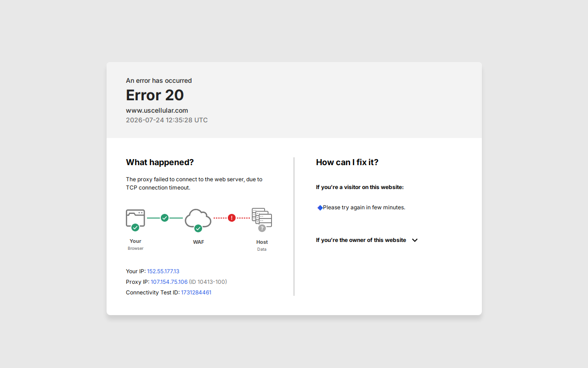Image resolution: width=588 pixels, height=368 pixels.
Task: Click the green checkmark under browser icon
Action: coord(135,227)
